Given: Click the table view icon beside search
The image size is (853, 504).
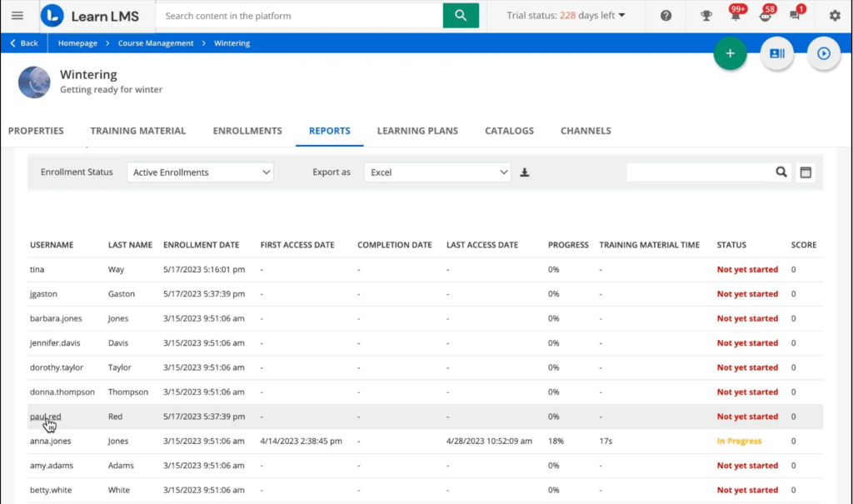Looking at the screenshot, I should [x=805, y=172].
